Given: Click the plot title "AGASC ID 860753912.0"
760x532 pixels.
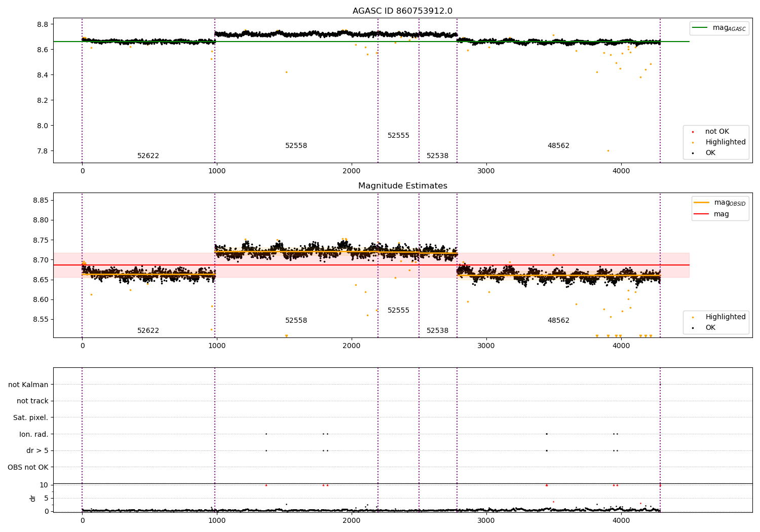Looking at the screenshot, I should pos(402,11).
